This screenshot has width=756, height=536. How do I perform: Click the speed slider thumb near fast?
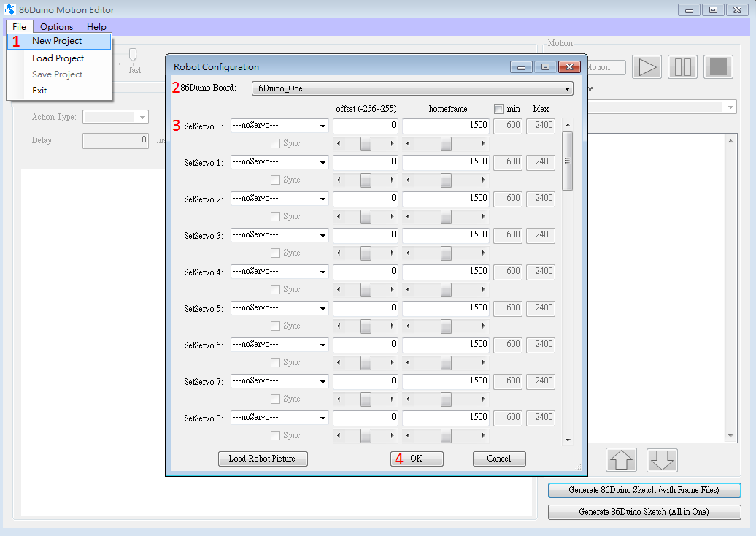click(133, 54)
